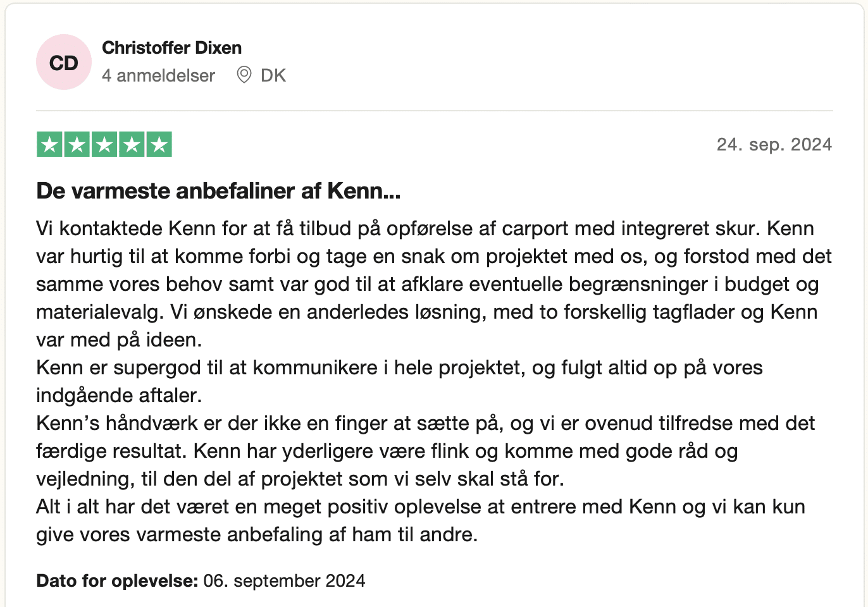The image size is (868, 607).
Task: Click the location pin icon
Action: 244,75
